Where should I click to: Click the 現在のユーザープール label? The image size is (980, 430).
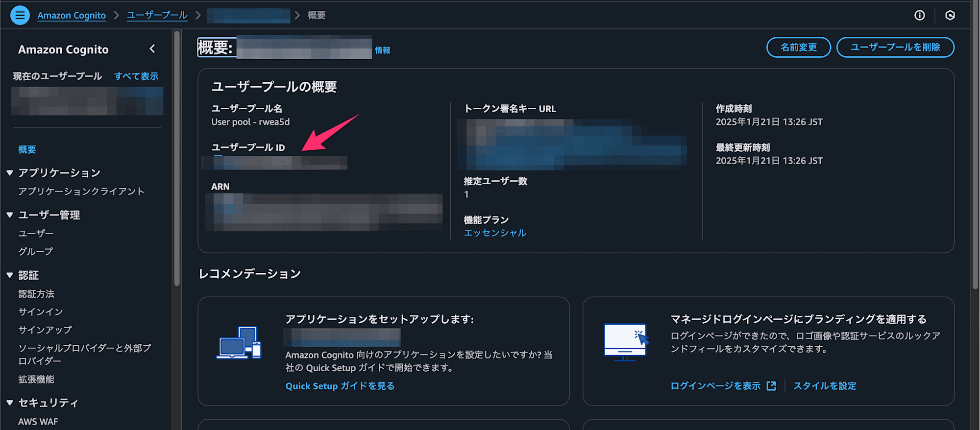pos(57,76)
